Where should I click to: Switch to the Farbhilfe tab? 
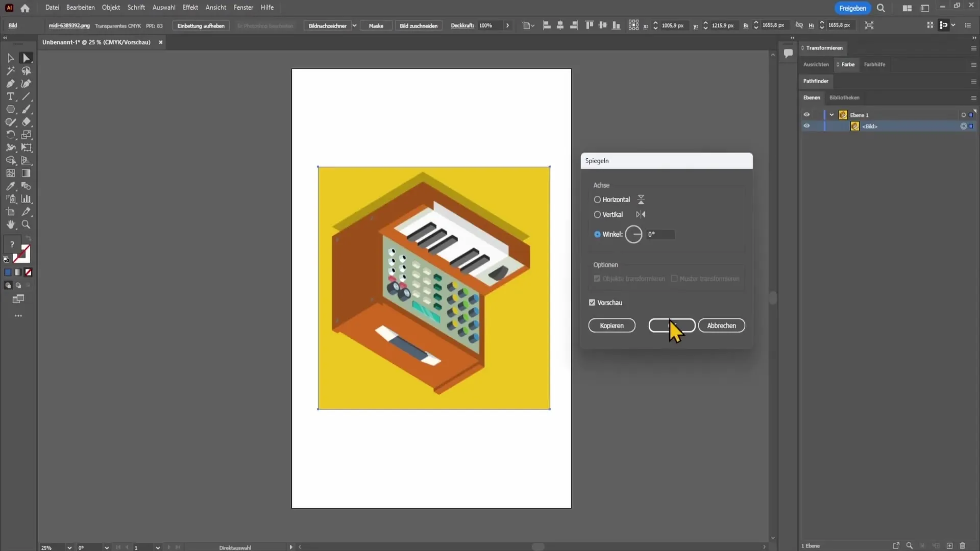pos(874,64)
